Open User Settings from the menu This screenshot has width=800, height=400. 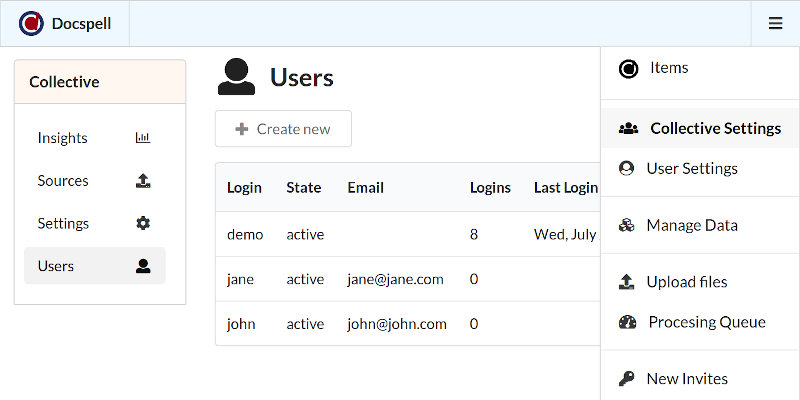pos(691,168)
